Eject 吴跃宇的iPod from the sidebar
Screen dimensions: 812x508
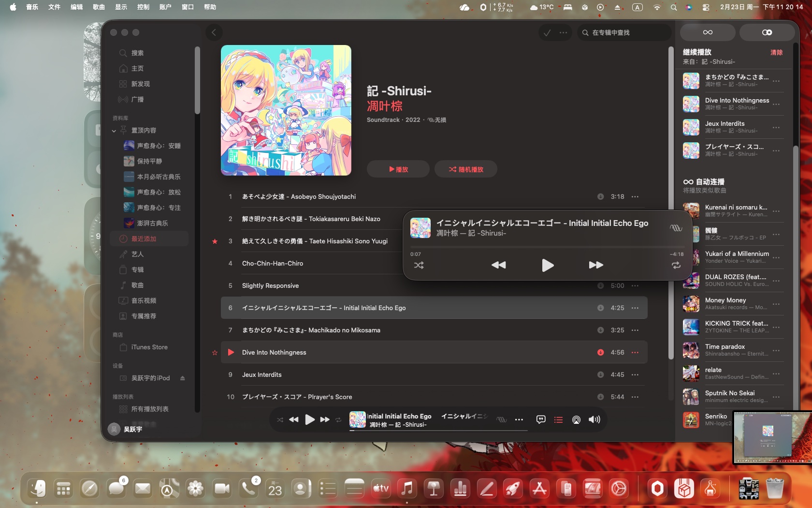(x=183, y=378)
